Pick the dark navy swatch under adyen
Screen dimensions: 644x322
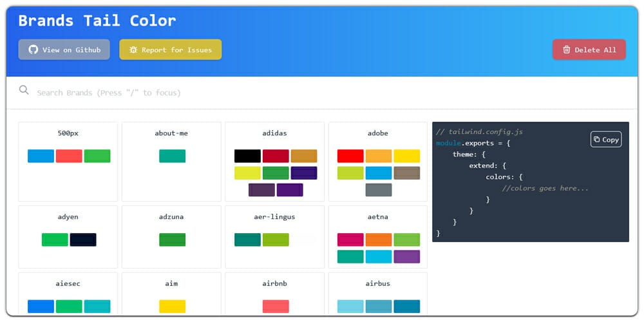pyautogui.click(x=83, y=240)
